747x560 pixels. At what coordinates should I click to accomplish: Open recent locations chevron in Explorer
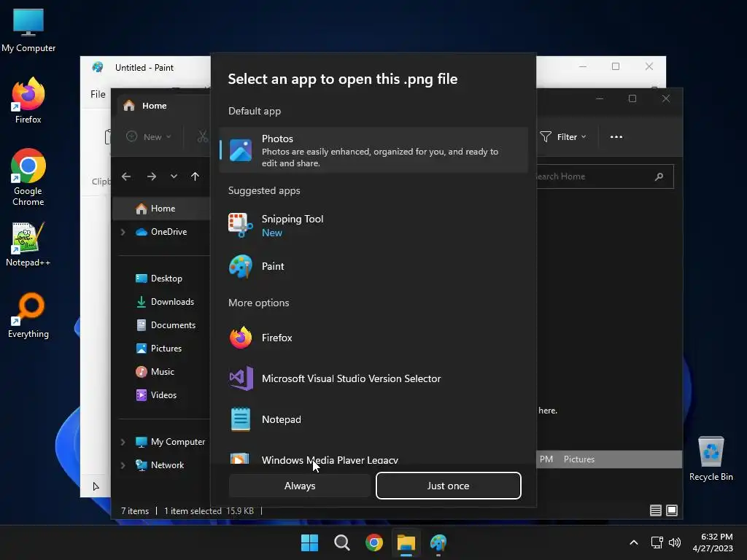[174, 176]
